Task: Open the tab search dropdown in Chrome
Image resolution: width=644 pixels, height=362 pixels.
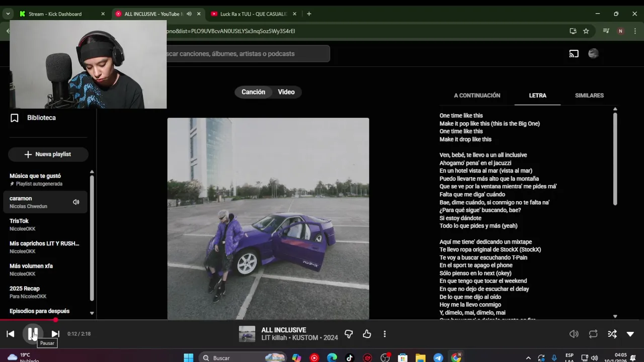Action: pos(8,14)
